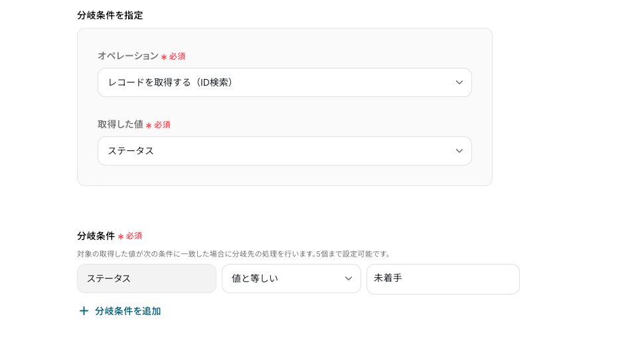Click the red asterisk beside 取得した値

pyautogui.click(x=149, y=126)
